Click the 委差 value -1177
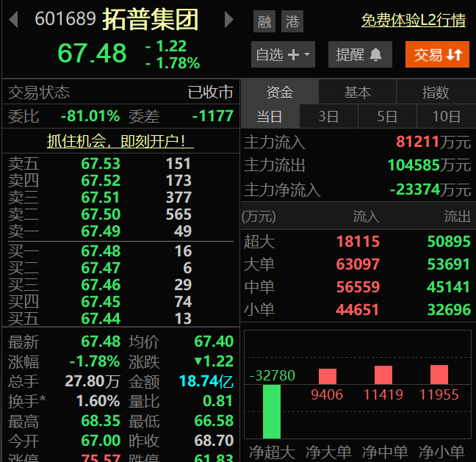This screenshot has height=462, width=476. [213, 116]
